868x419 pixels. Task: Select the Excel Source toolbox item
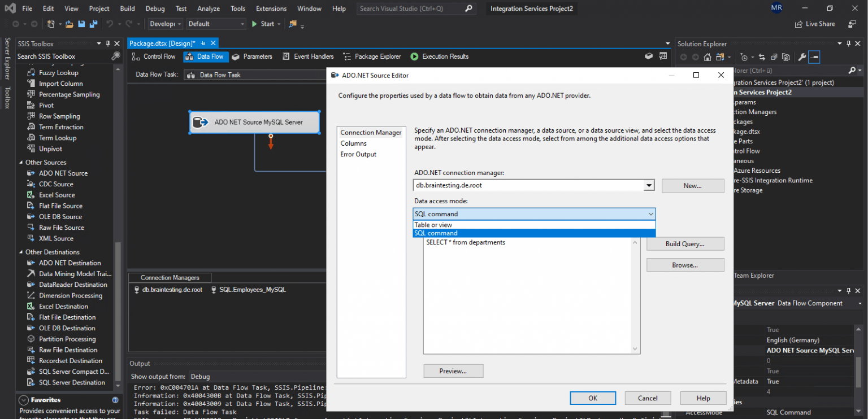pos(57,195)
